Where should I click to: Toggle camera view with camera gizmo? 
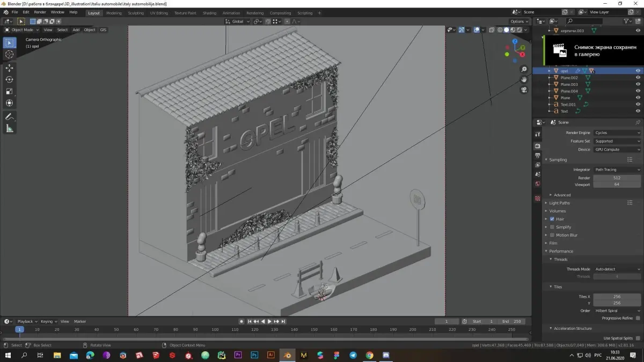point(524,90)
